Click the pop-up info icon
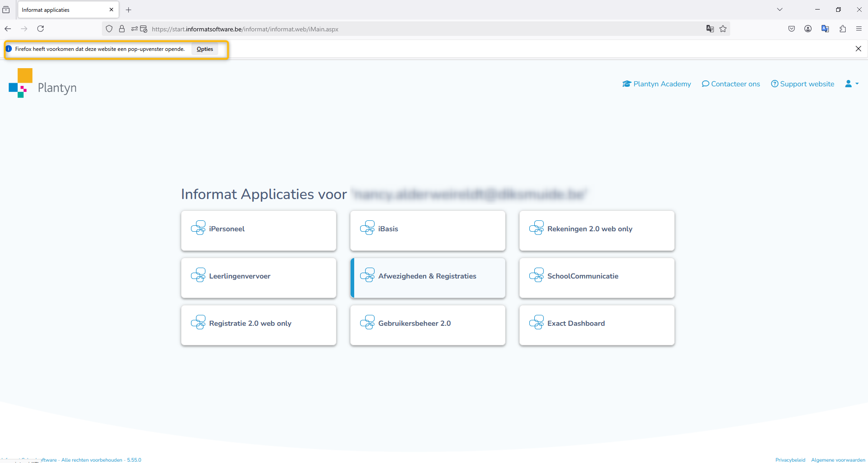 click(x=9, y=49)
